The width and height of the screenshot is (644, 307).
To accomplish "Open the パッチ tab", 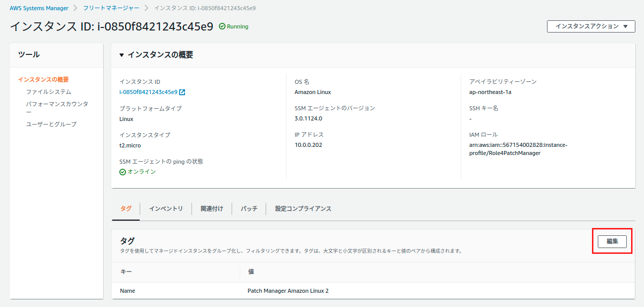I will click(249, 208).
